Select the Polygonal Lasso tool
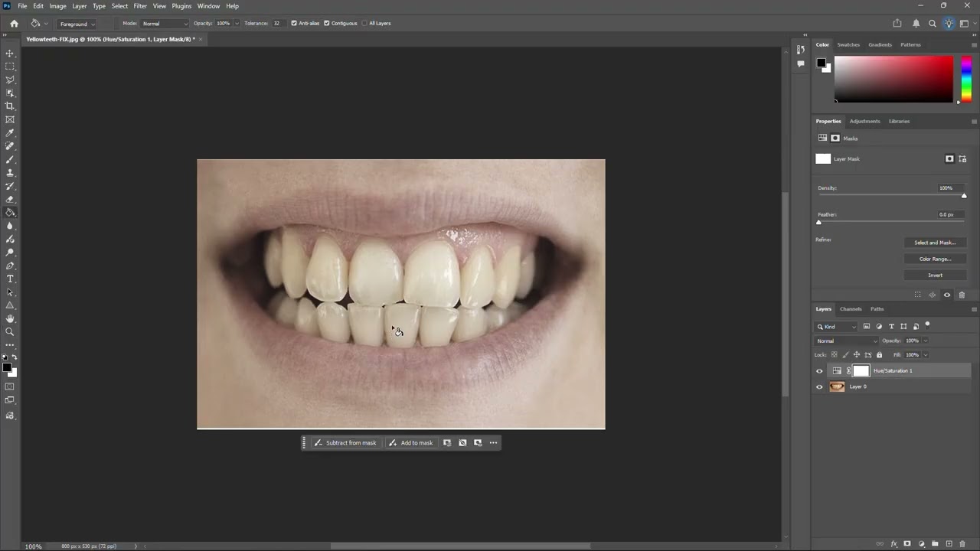Image resolution: width=980 pixels, height=551 pixels. tap(10, 80)
